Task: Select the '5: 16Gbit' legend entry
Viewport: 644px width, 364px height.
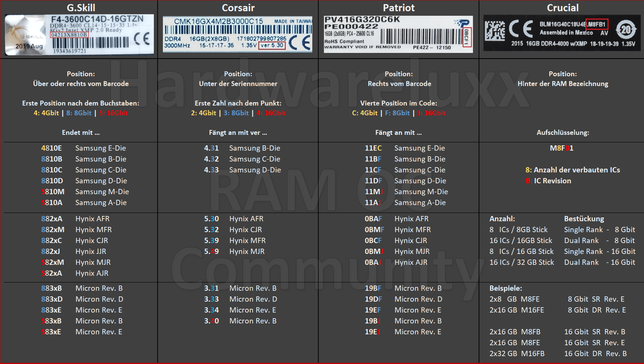Action: (113, 113)
